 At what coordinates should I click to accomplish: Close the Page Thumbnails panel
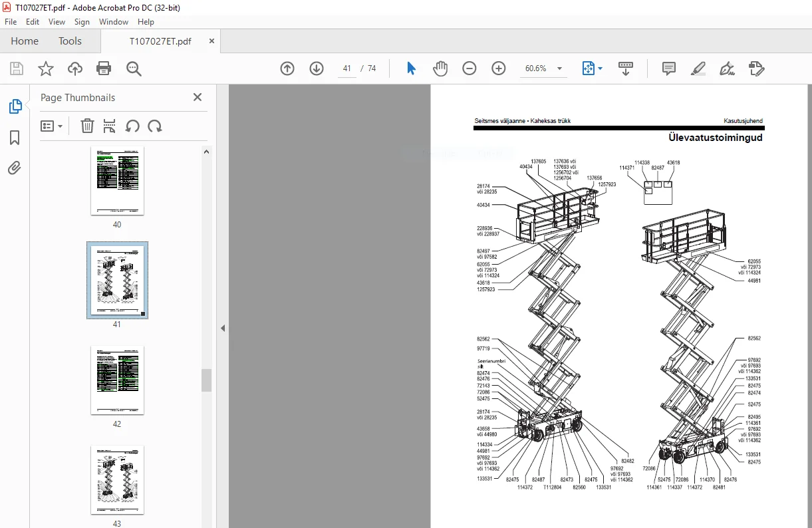click(x=198, y=97)
